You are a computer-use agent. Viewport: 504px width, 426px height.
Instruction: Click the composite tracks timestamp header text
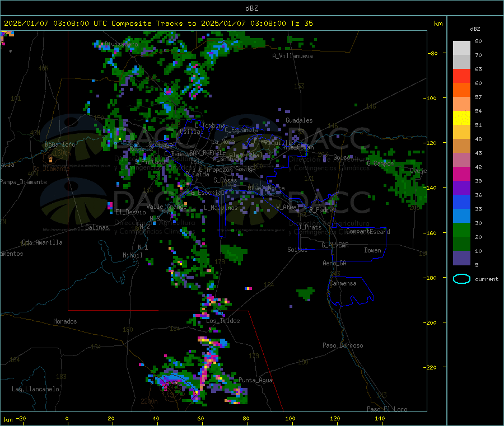tap(158, 24)
